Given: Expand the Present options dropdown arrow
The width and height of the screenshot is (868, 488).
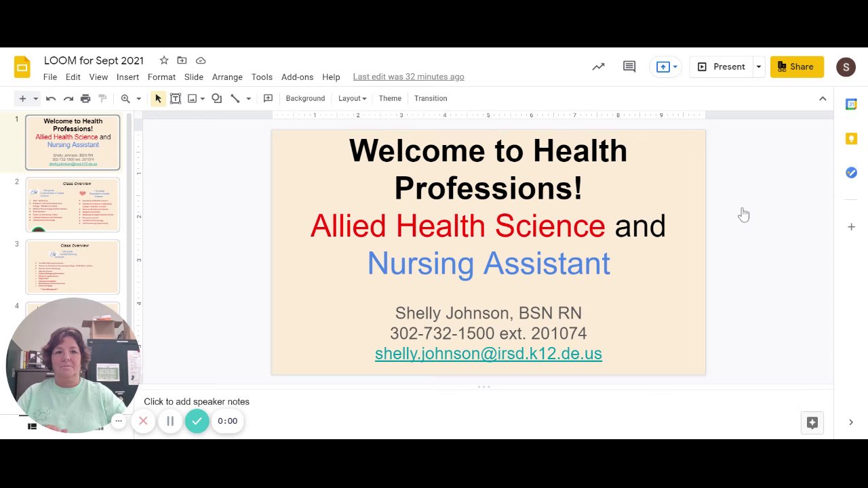Looking at the screenshot, I should (759, 66).
